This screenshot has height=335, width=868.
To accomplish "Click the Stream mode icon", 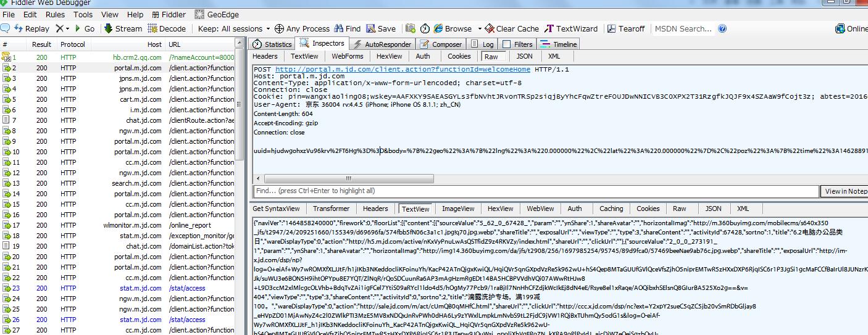I will [x=109, y=28].
